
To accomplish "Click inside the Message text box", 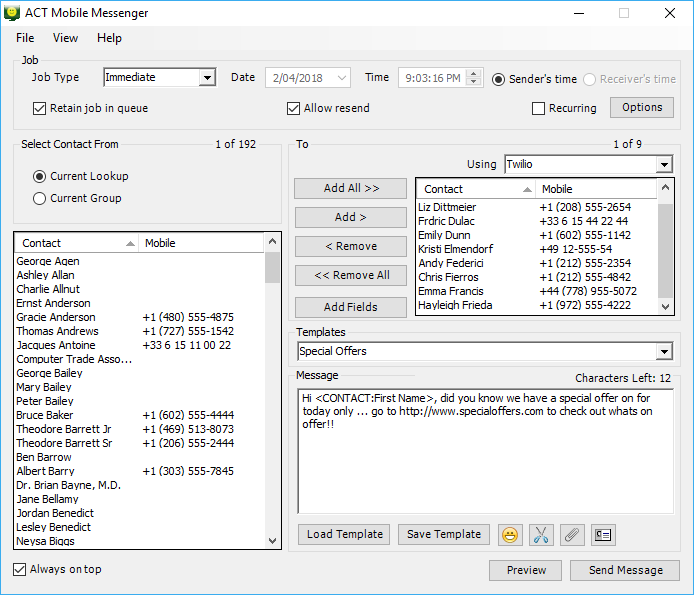I will pos(486,452).
